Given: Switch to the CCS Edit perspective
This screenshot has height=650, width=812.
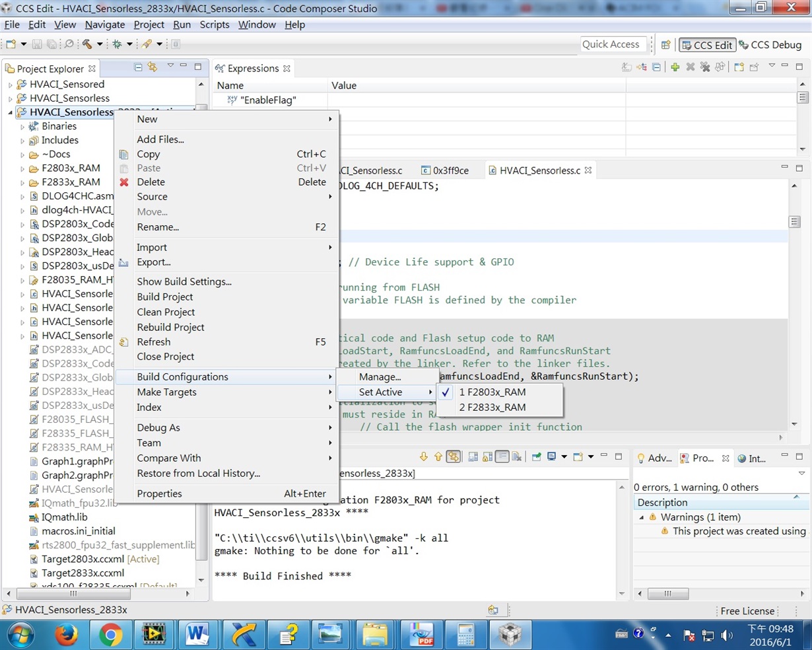Looking at the screenshot, I should point(707,45).
